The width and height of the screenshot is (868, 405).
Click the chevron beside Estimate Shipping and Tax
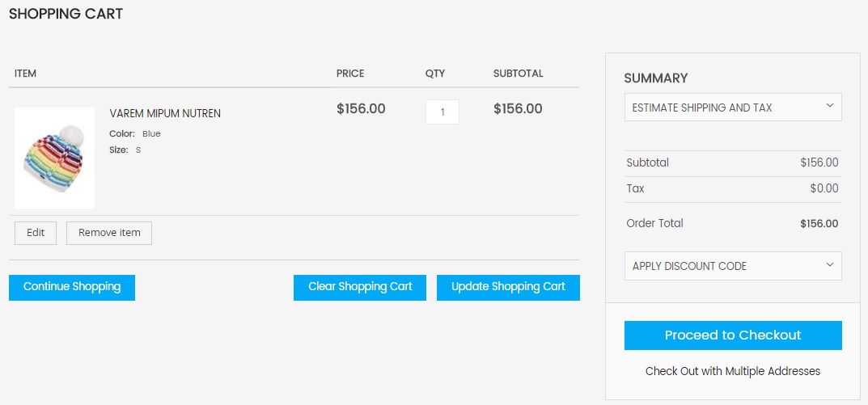[x=829, y=106]
